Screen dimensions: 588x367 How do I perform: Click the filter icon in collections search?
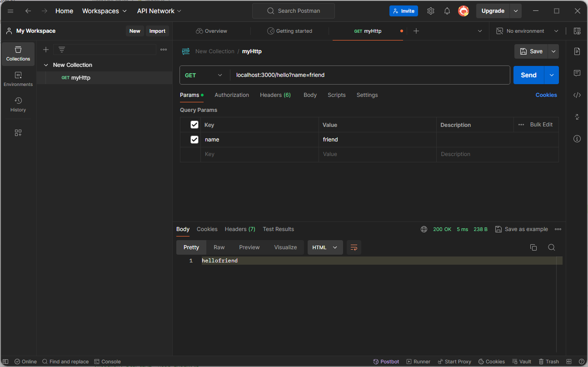tap(62, 50)
